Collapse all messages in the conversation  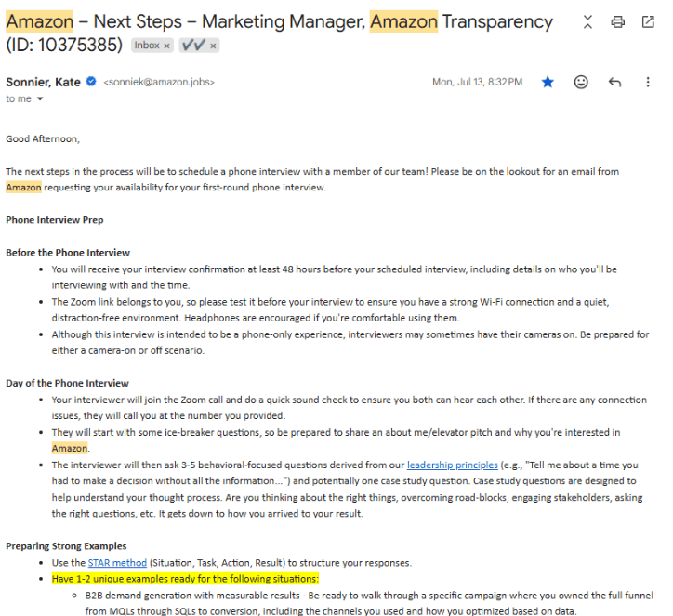[x=587, y=22]
